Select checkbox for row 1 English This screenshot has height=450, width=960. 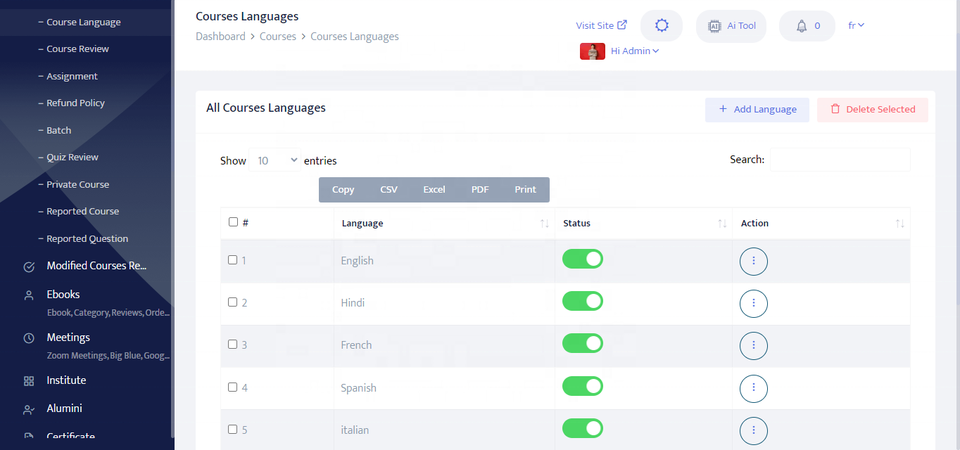pos(233,260)
